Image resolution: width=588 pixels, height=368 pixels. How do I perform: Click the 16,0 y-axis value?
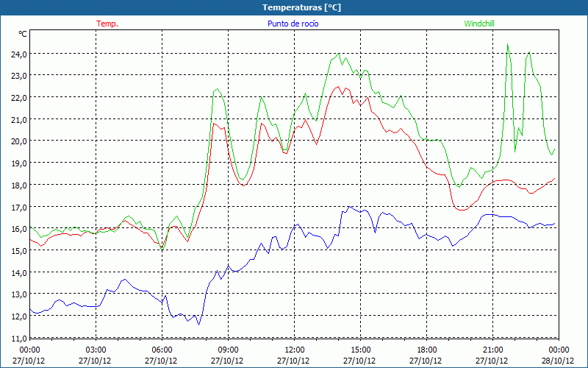point(19,229)
